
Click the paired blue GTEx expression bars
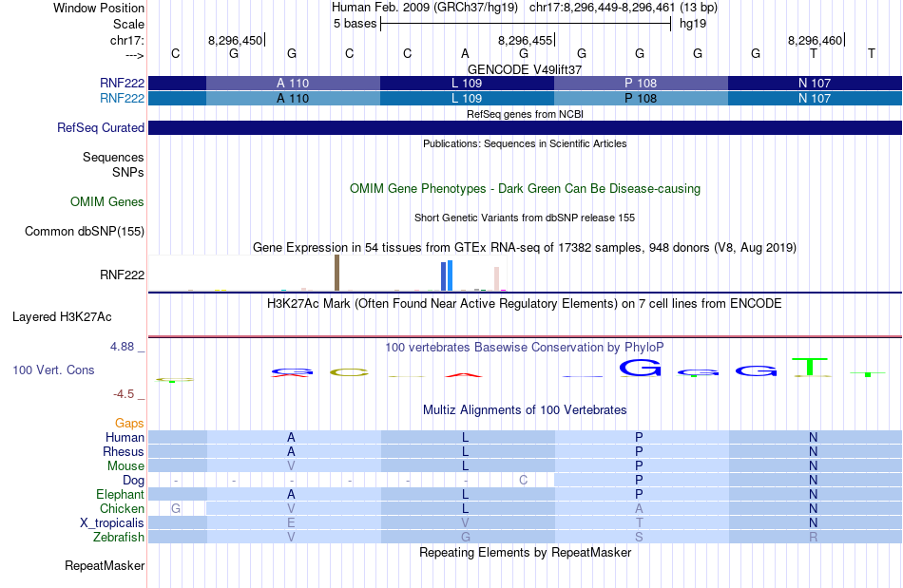pyautogui.click(x=447, y=275)
